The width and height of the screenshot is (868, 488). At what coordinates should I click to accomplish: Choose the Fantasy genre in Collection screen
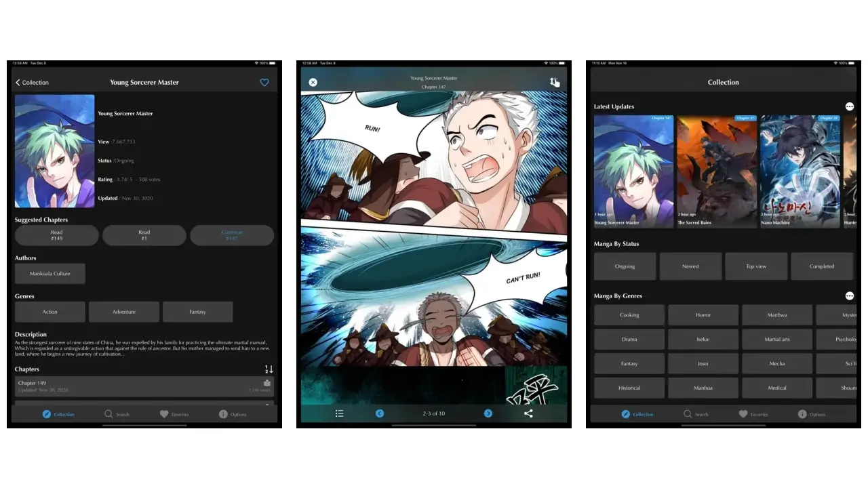click(x=629, y=364)
